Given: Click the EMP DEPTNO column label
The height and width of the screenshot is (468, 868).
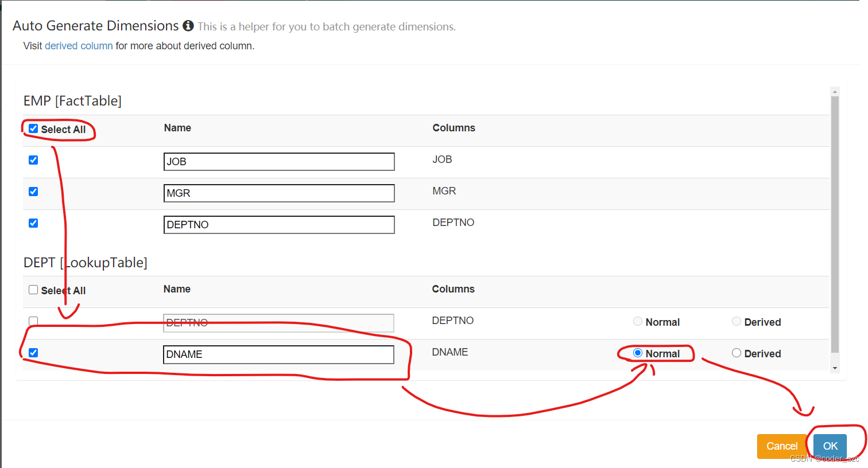Looking at the screenshot, I should [454, 223].
